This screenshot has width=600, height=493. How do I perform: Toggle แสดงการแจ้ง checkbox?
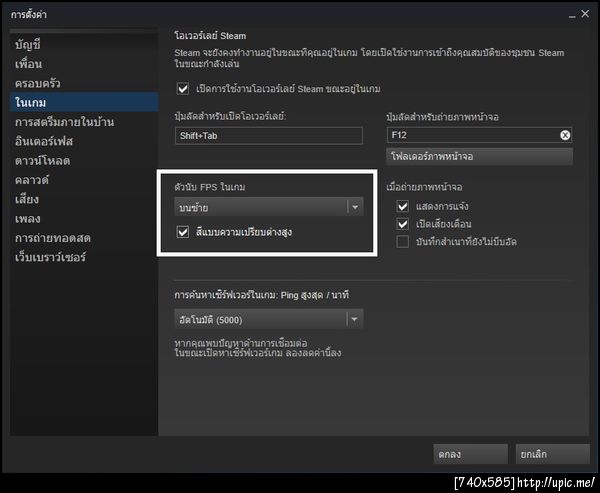click(x=403, y=206)
